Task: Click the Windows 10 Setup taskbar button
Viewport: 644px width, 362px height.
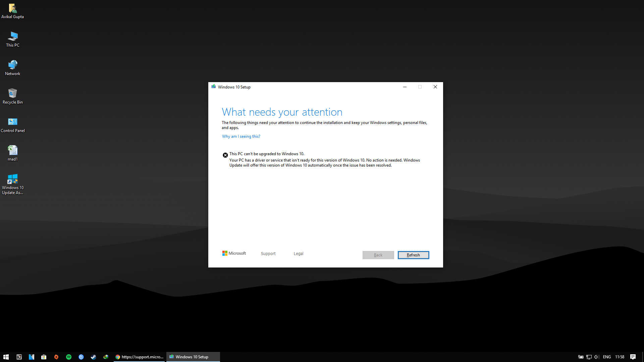Action: tap(193, 357)
